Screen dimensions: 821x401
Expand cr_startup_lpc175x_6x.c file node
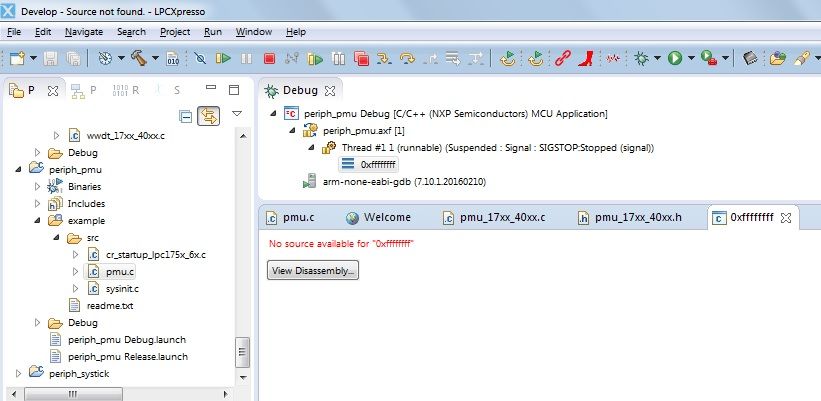tap(75, 254)
